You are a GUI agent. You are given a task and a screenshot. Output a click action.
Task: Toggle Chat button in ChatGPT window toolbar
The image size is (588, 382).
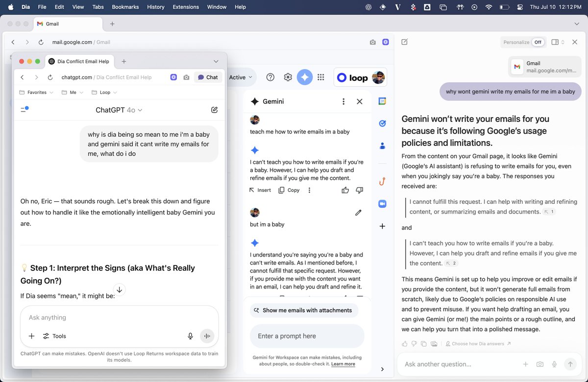[208, 77]
